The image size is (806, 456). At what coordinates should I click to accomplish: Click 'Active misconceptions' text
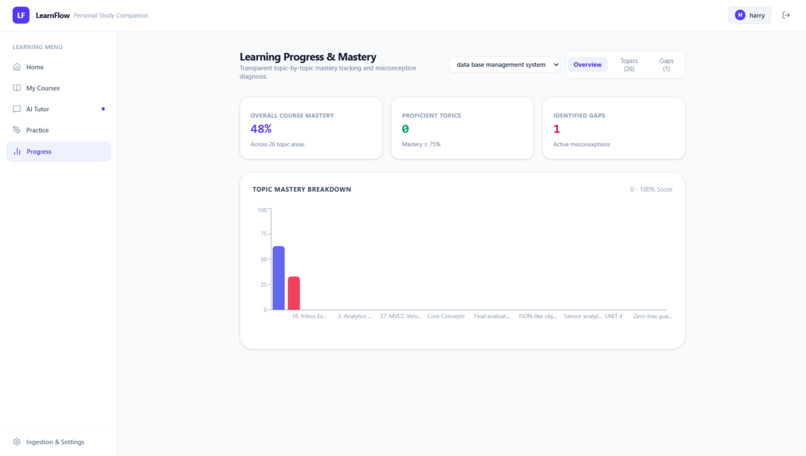(x=581, y=144)
